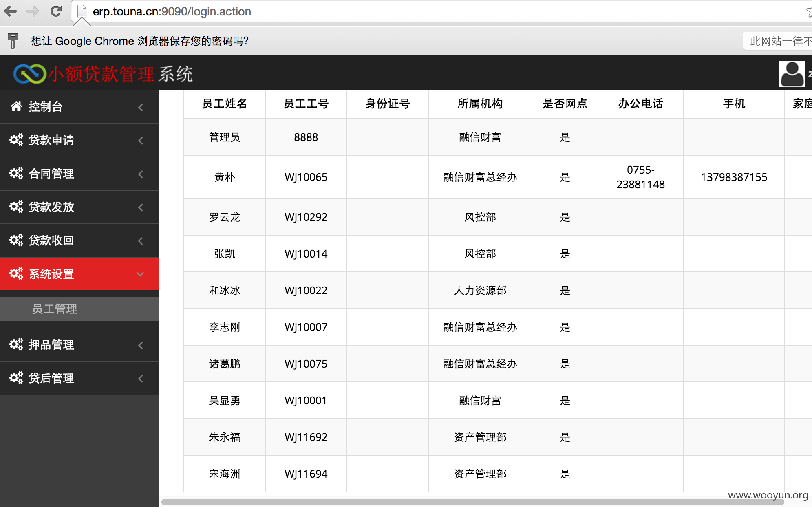Image resolution: width=812 pixels, height=507 pixels.
Task: Select the WJ11694 employee number
Action: point(306,474)
